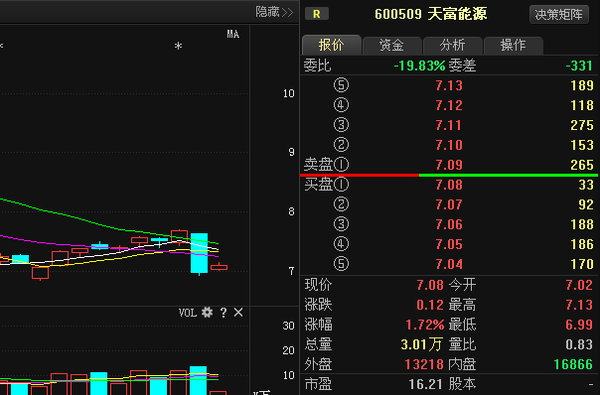The width and height of the screenshot is (600, 395).
Task: Click the 现价 value 7.08
Action: pyautogui.click(x=430, y=285)
